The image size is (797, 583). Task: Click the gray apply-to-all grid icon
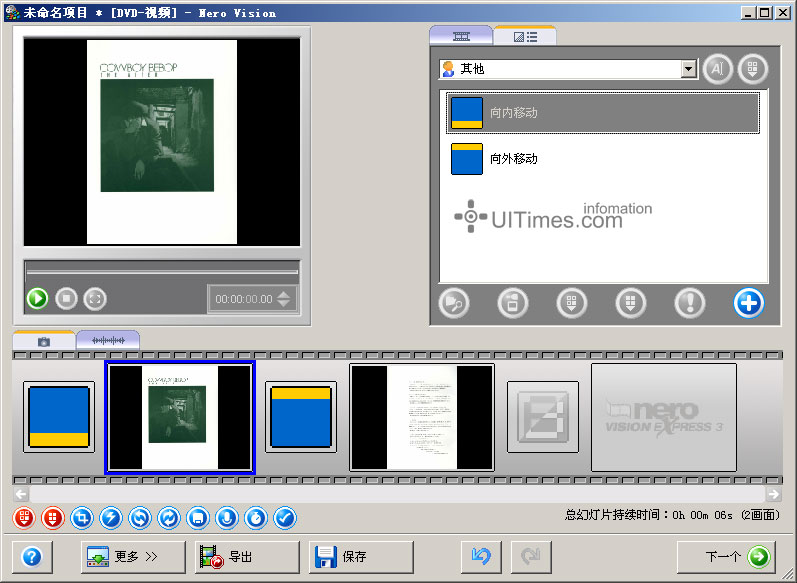click(631, 303)
